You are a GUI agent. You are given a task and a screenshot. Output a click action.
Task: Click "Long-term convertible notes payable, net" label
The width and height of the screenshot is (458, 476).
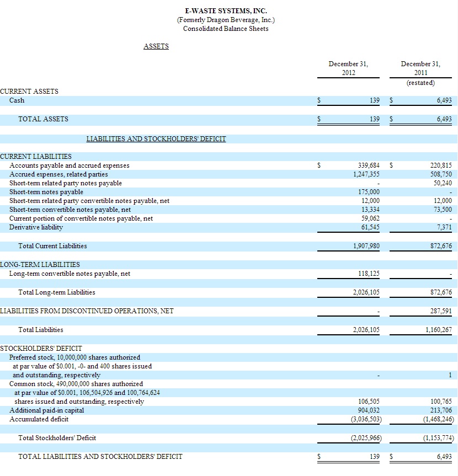[70, 274]
